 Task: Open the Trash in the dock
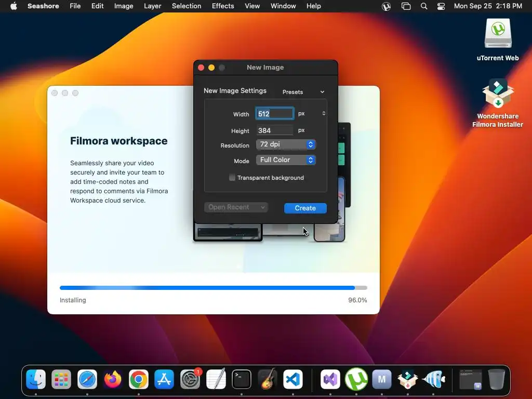tap(496, 379)
